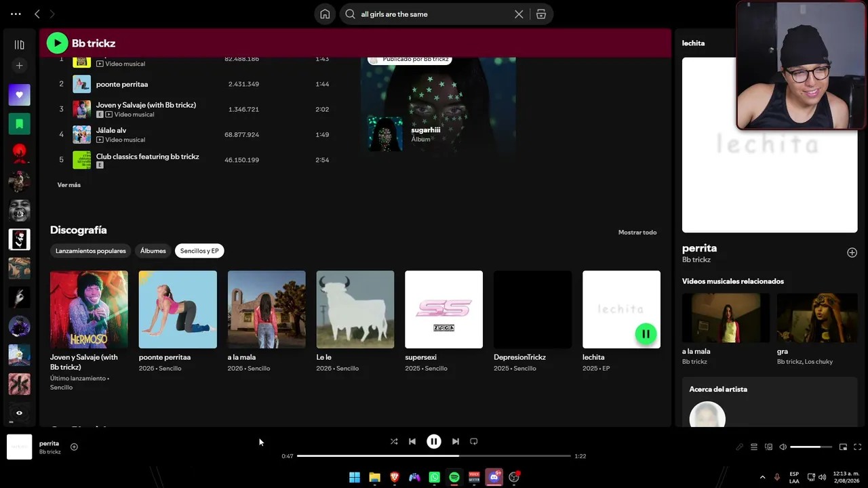Open Liked Songs in the sidebar
The width and height of the screenshot is (868, 488).
(x=19, y=95)
